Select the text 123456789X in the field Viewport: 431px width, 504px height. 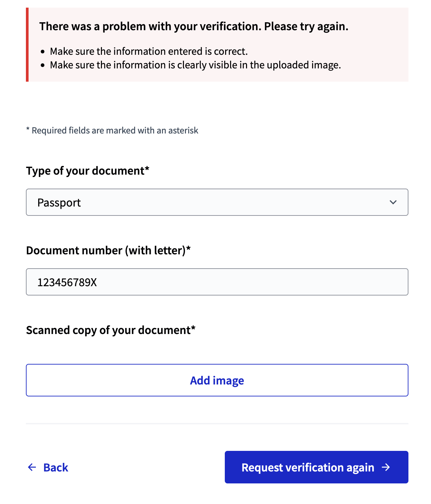[x=67, y=282]
